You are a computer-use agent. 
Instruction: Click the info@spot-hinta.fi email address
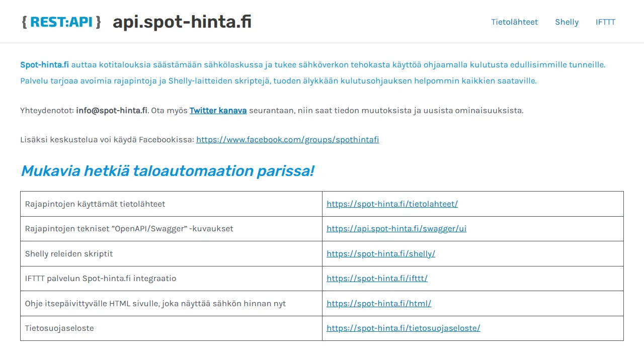(111, 110)
